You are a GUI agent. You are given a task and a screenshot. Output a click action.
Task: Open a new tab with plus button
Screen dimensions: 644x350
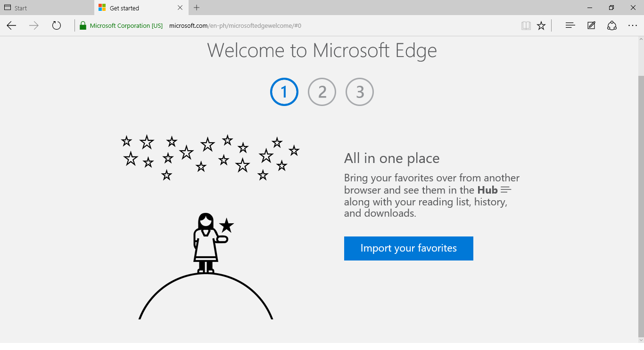tap(197, 8)
